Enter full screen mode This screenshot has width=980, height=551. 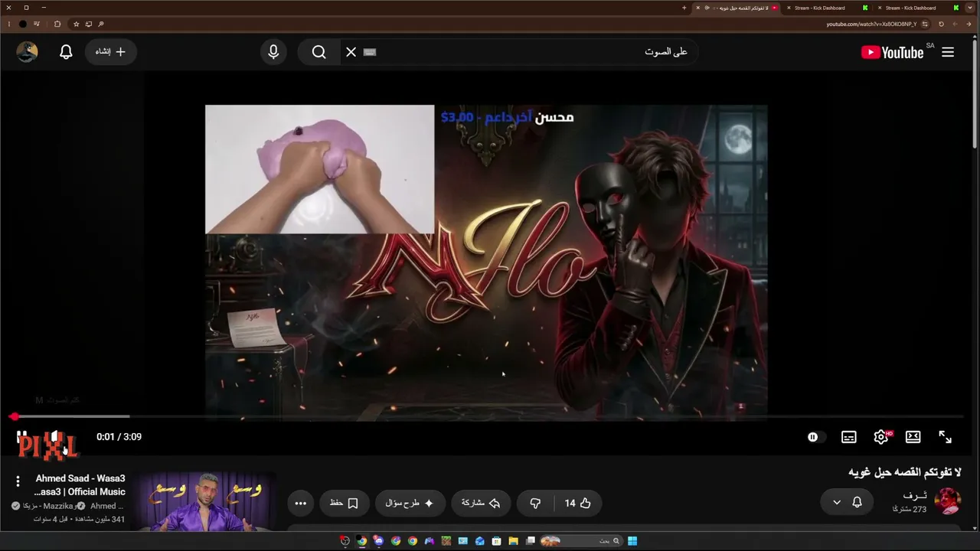[x=946, y=437]
